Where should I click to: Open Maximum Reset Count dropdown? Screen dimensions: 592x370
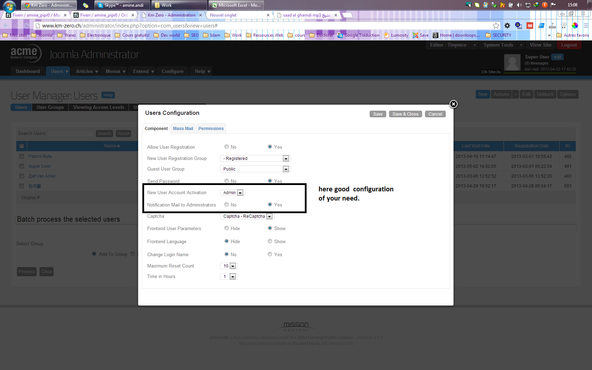(x=228, y=266)
